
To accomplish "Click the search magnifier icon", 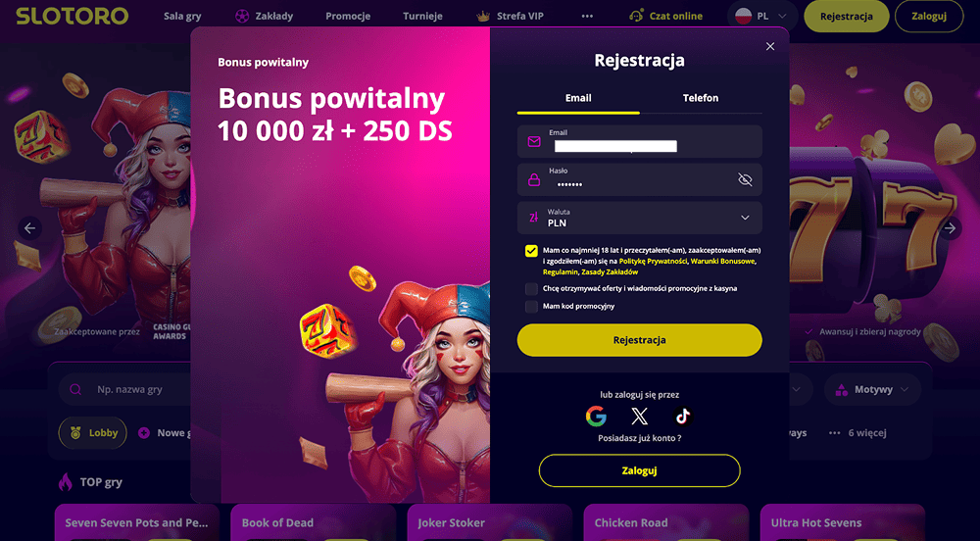I will click(75, 389).
